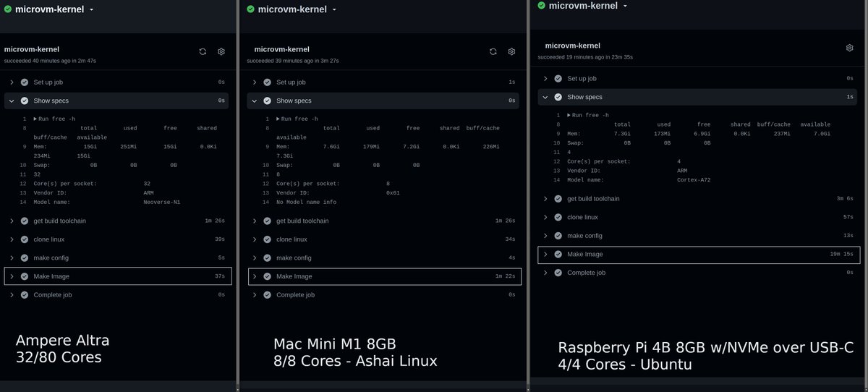Expand the clone linux chevron in the Ampere Altra panel
Image resolution: width=868 pixels, height=392 pixels.
tap(12, 239)
